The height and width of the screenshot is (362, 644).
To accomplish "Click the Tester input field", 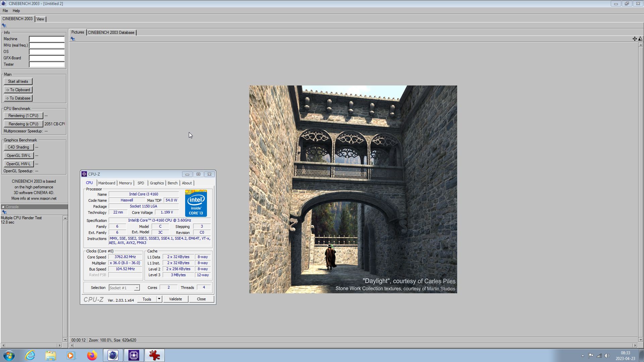I will pyautogui.click(x=47, y=64).
